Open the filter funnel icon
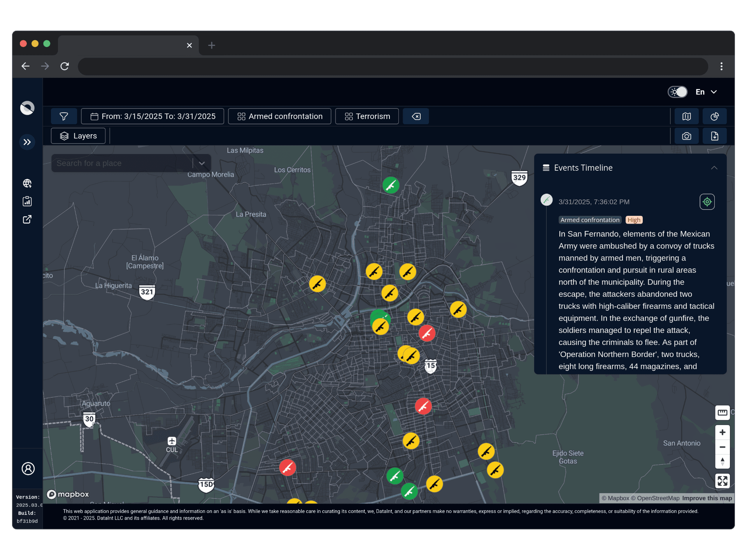 pyautogui.click(x=64, y=116)
